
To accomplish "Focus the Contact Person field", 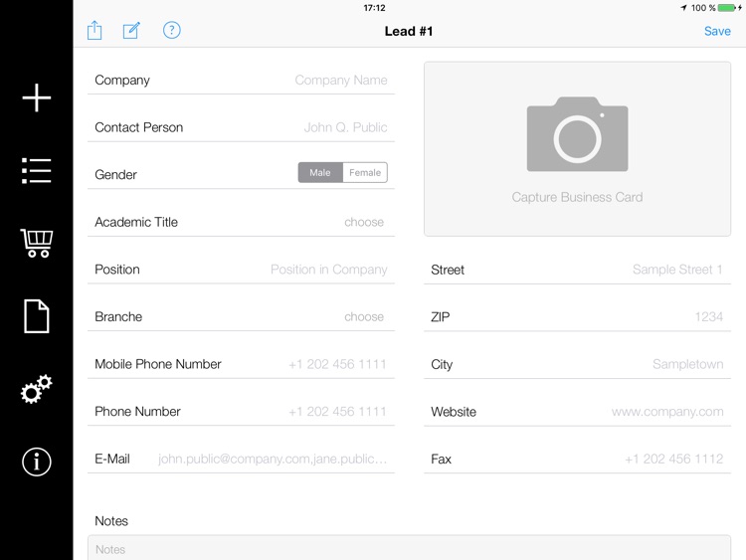I will (x=241, y=127).
